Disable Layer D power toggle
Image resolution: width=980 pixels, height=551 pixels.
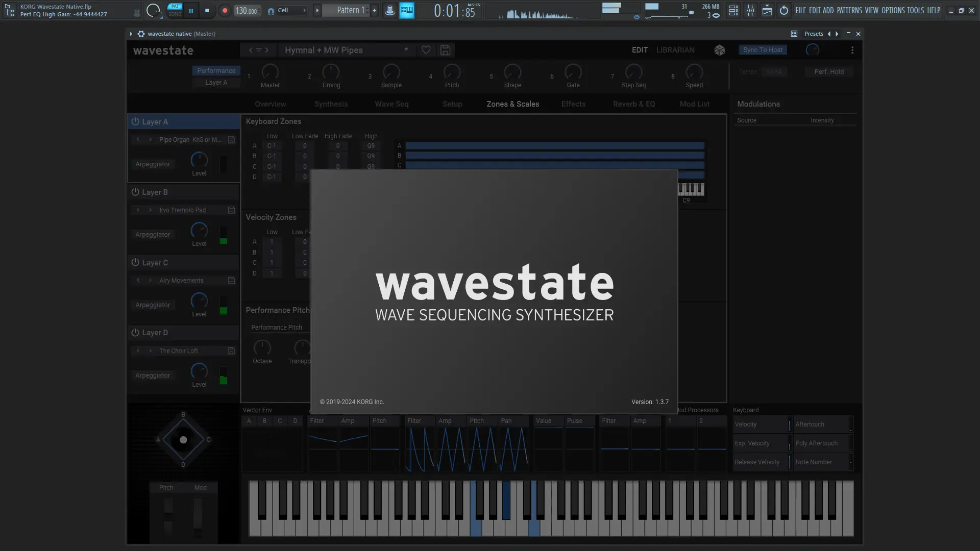[135, 333]
